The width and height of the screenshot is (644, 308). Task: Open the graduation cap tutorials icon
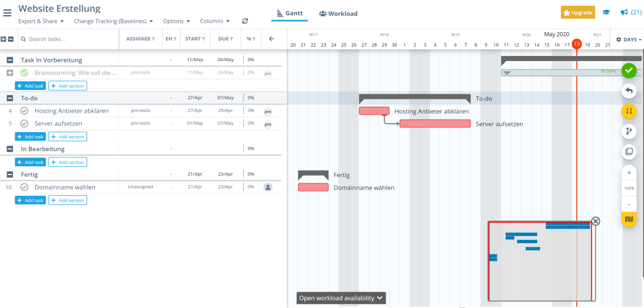[x=606, y=13]
